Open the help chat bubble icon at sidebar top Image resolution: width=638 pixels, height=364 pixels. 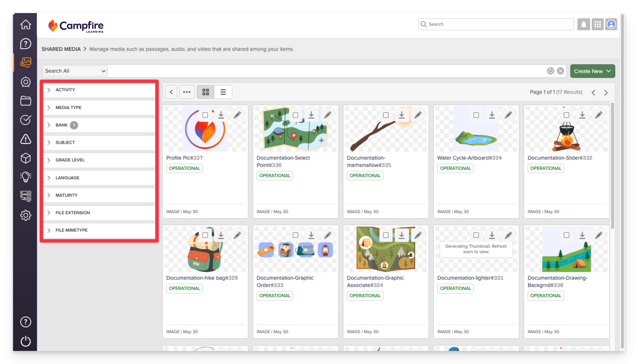[x=26, y=43]
